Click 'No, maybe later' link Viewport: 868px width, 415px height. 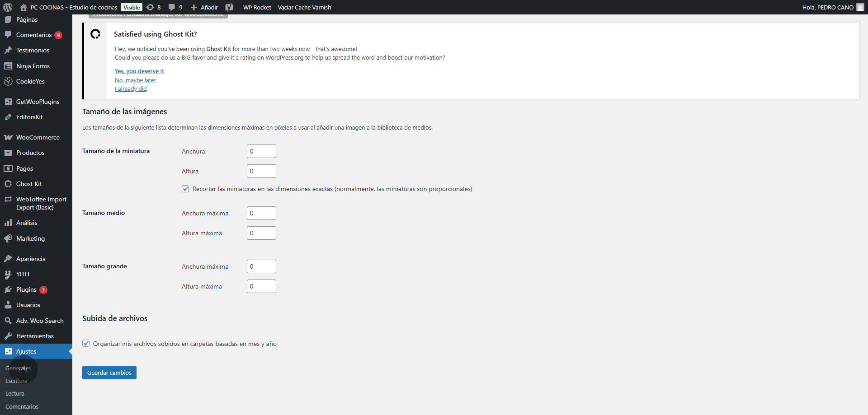135,80
